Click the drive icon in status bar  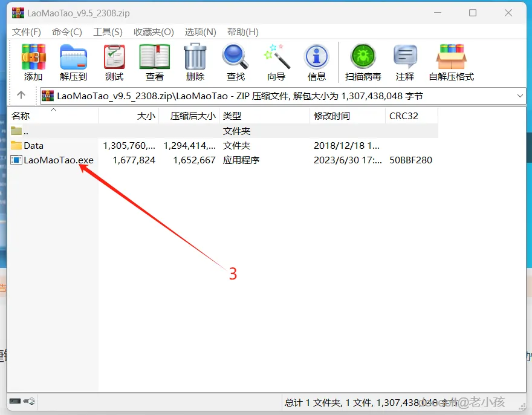15,401
